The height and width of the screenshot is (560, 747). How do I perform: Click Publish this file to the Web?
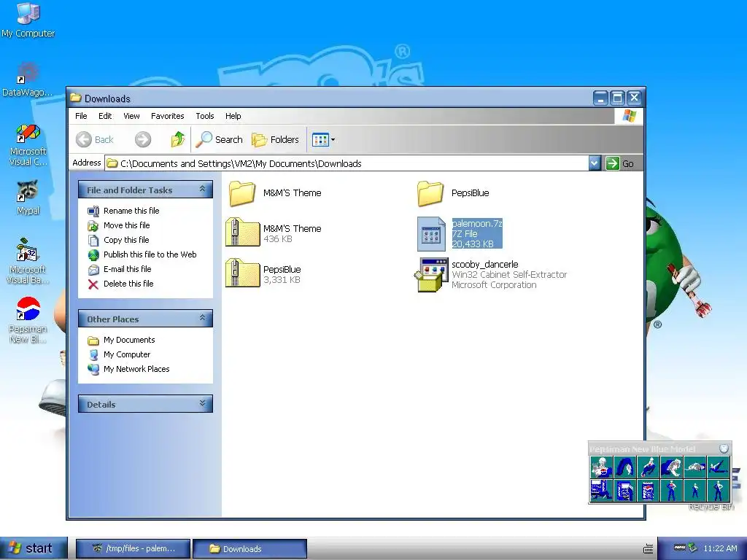click(x=142, y=254)
